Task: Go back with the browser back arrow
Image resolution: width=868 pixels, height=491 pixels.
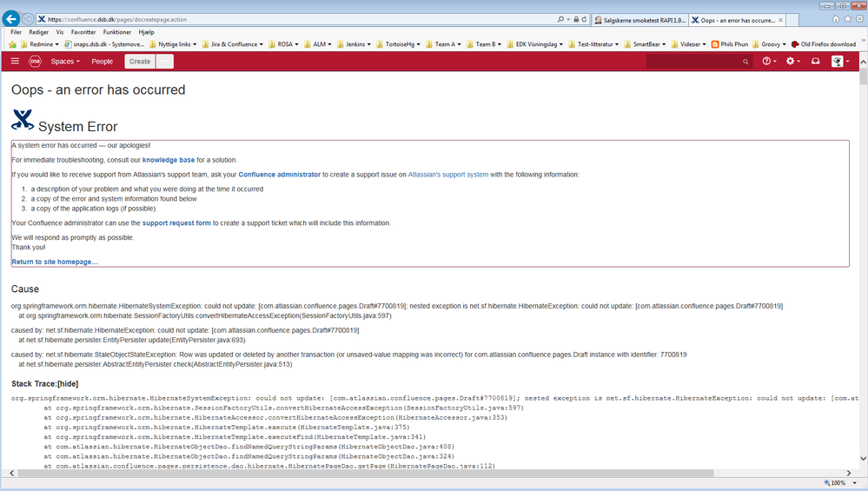Action: click(x=11, y=19)
